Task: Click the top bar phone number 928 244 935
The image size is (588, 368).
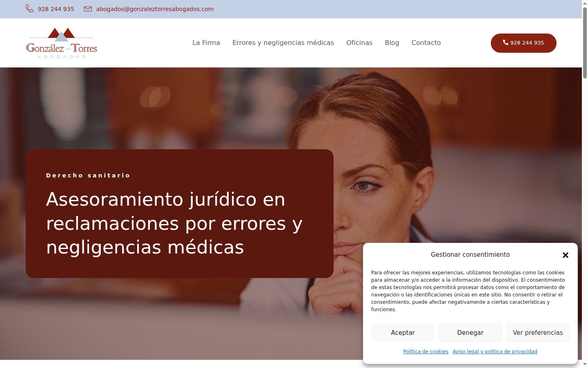Action: [56, 9]
